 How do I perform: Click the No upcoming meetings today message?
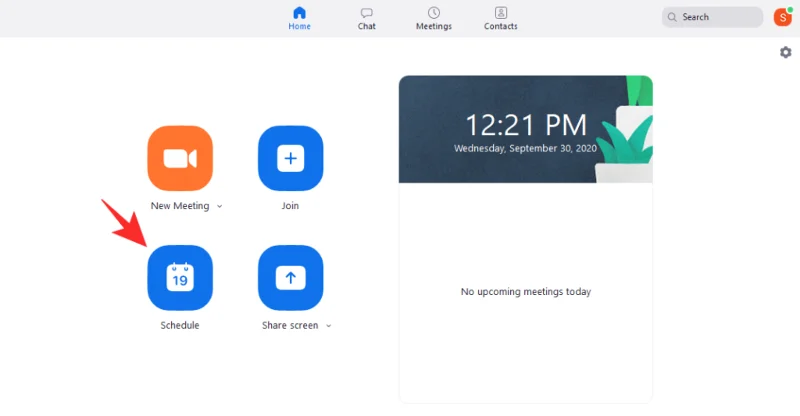[x=525, y=292]
